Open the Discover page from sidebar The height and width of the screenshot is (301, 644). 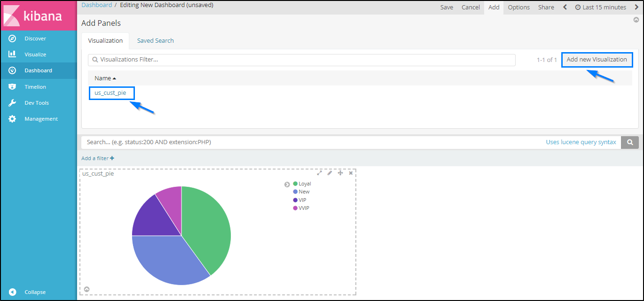[35, 39]
